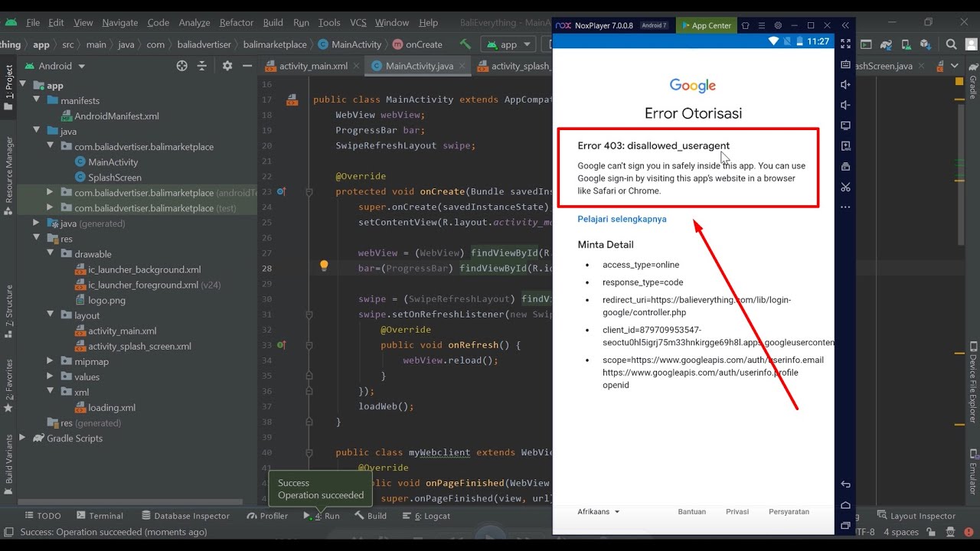980x551 pixels.
Task: Click project panel gear settings icon
Action: click(227, 66)
